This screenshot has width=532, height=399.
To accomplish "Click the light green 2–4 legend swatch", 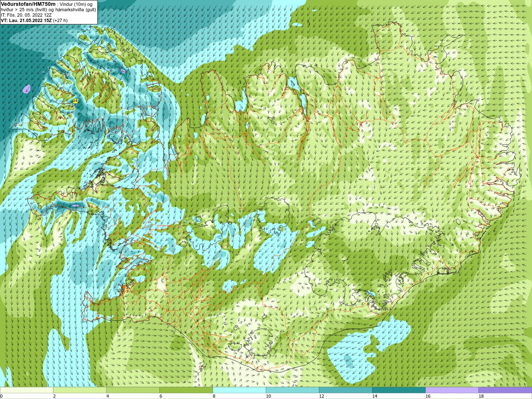I will point(80,390).
